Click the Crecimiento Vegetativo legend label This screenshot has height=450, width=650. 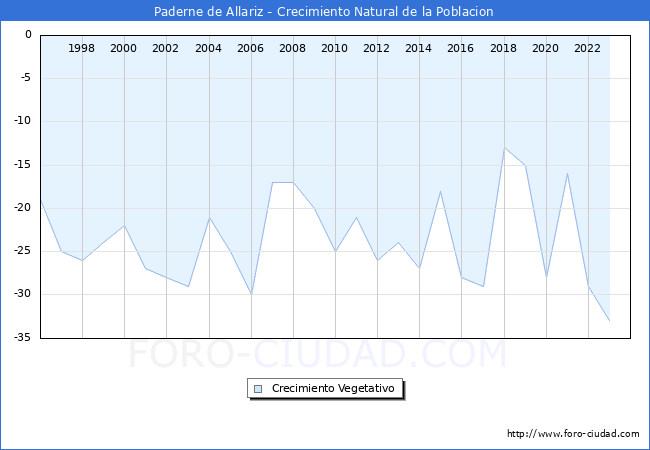click(x=333, y=388)
